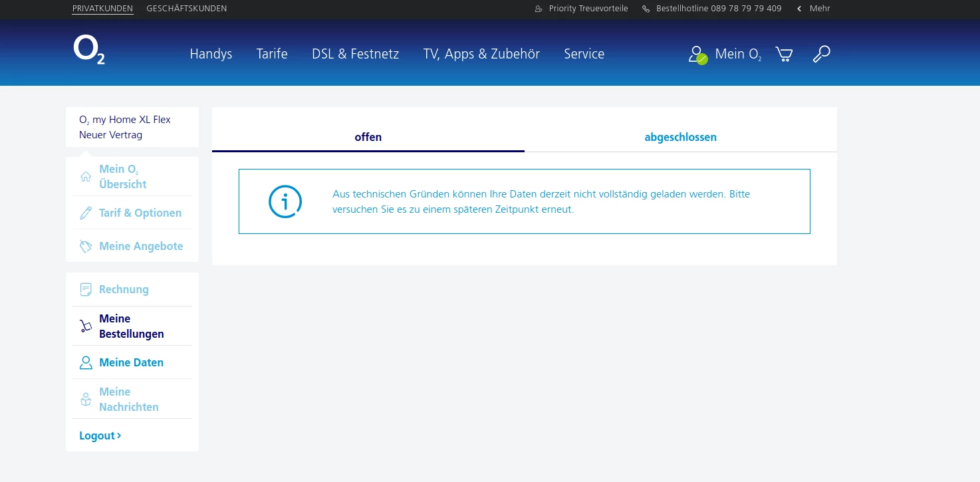Screen dimensions: 980x482
Task: Open the Mein O2 account link
Action: 739,55
